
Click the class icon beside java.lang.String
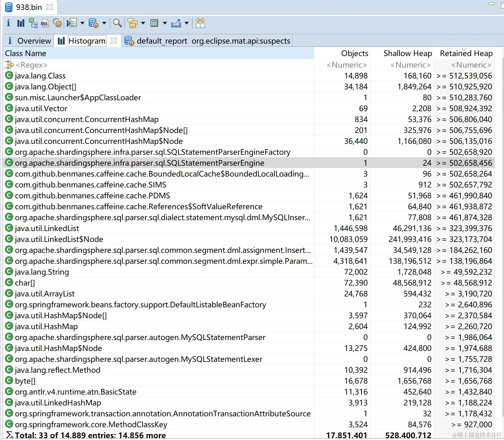9,272
